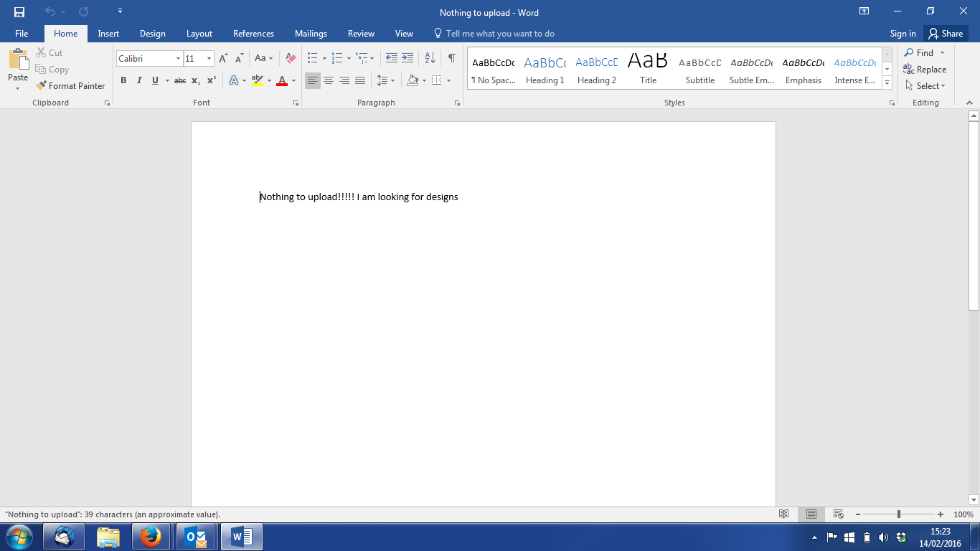Click the Sort icon in Paragraph group

430,58
